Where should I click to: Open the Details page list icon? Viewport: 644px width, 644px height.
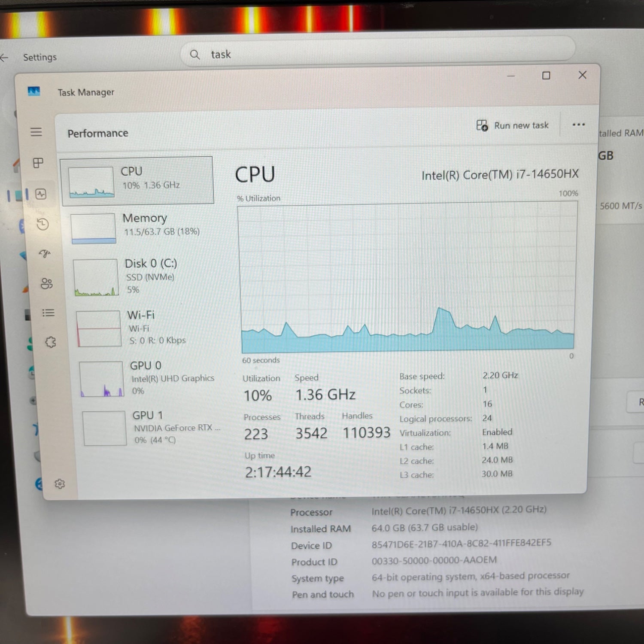click(48, 313)
